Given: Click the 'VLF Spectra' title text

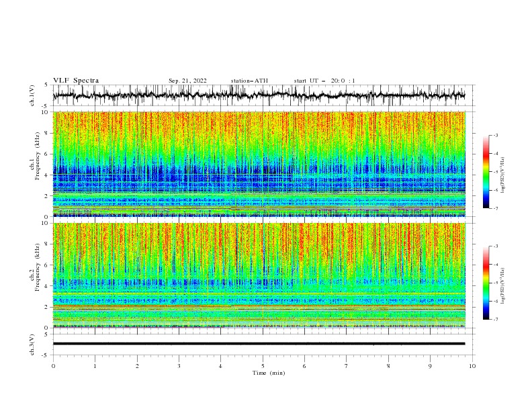Looking at the screenshot, I should pyautogui.click(x=76, y=81).
